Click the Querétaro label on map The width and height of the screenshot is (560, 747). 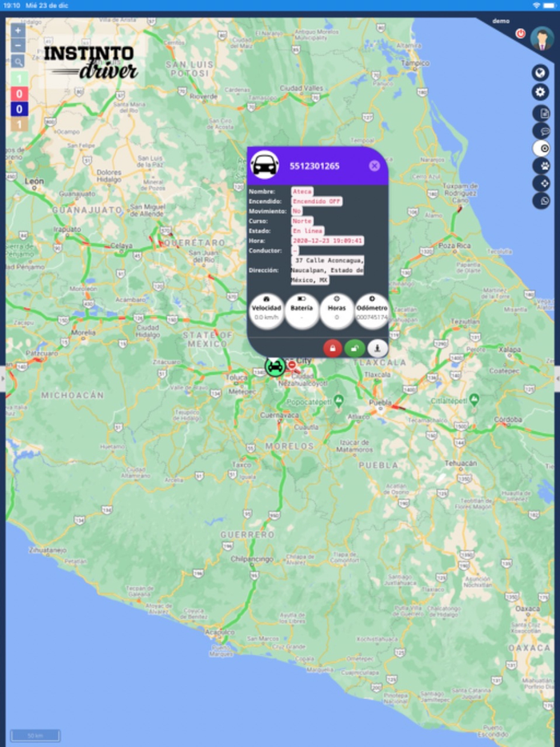click(194, 242)
